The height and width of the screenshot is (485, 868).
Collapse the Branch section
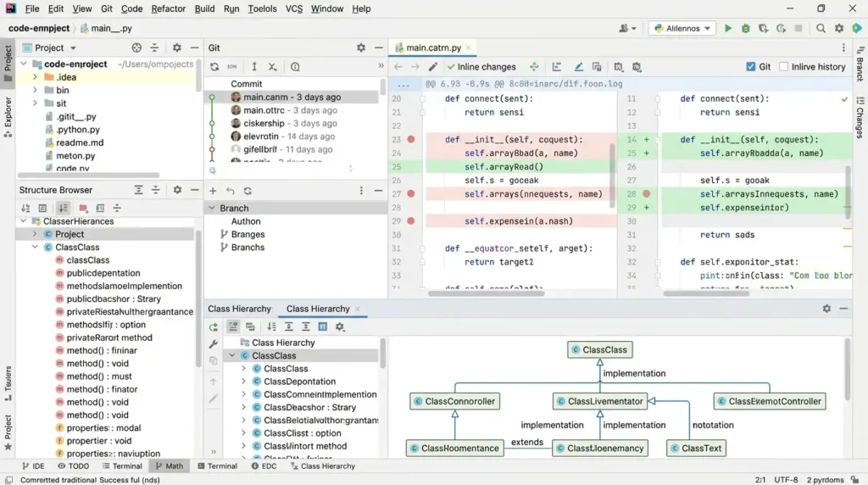tap(212, 209)
